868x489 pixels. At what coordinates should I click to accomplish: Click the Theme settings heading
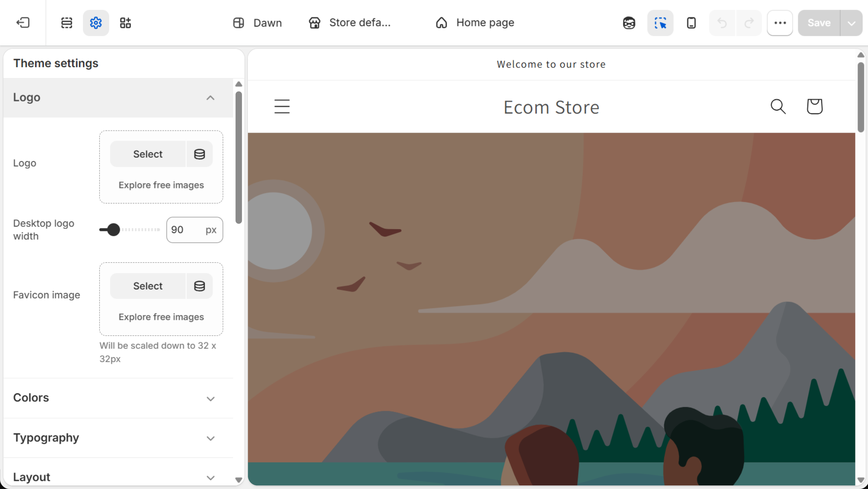point(56,63)
